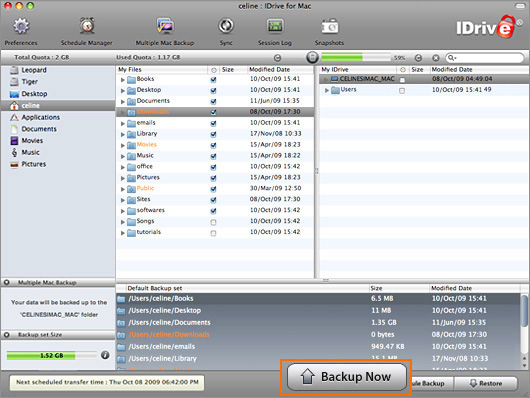Screen dimensions: 530x398
Task: Sort My Files by Size header
Action: [234, 69]
